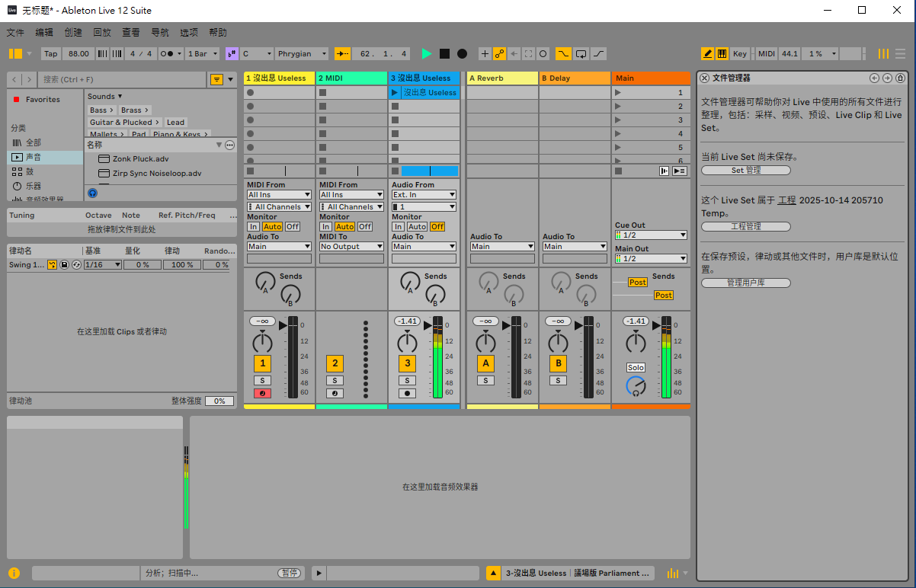Click the browser search field
The image size is (916, 588).
pos(122,79)
